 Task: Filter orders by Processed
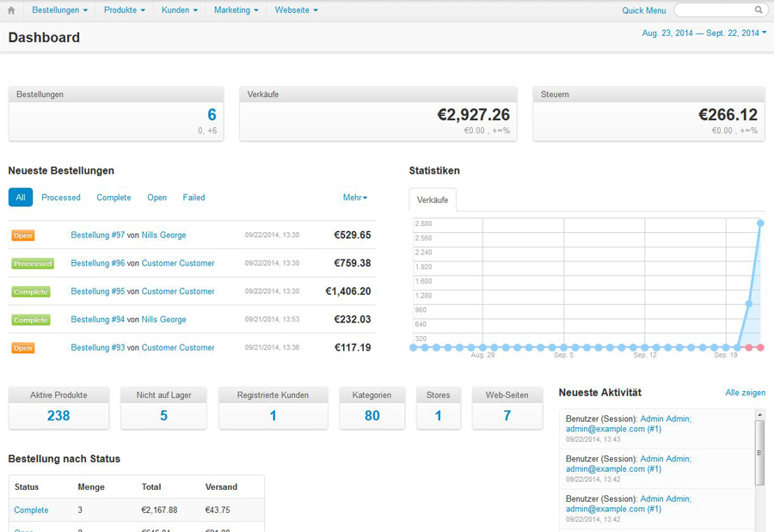click(x=61, y=198)
